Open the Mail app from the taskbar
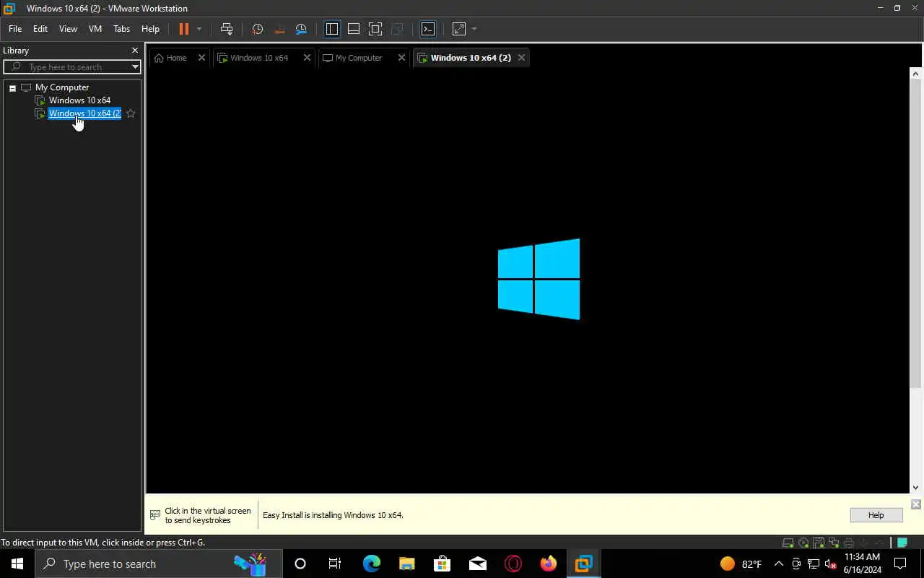Viewport: 924px width, 578px height. pyautogui.click(x=477, y=564)
